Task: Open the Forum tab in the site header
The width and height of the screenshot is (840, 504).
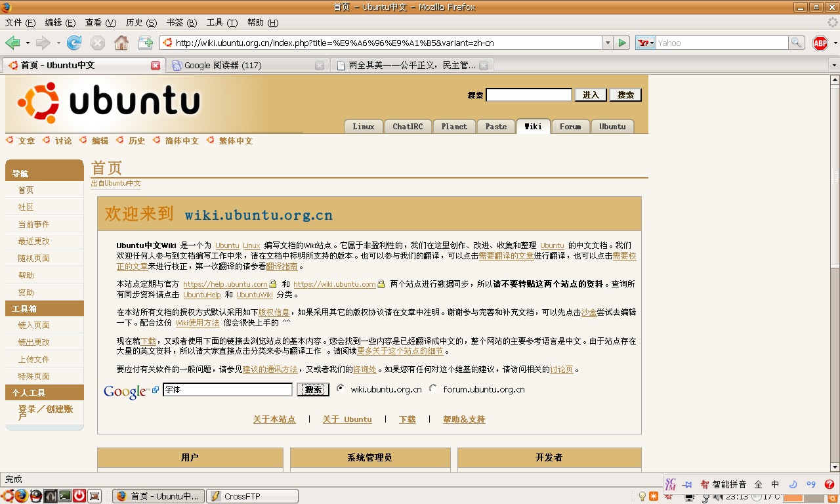Action: pyautogui.click(x=570, y=127)
